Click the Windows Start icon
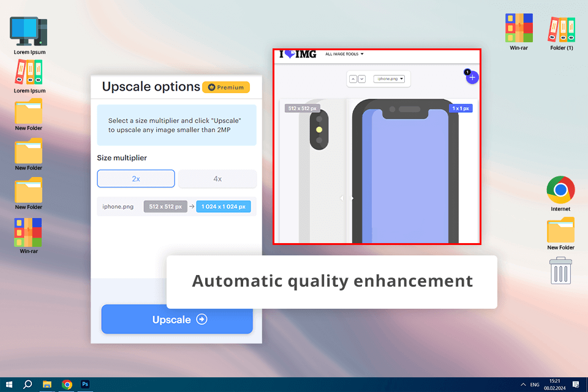 coord(9,385)
